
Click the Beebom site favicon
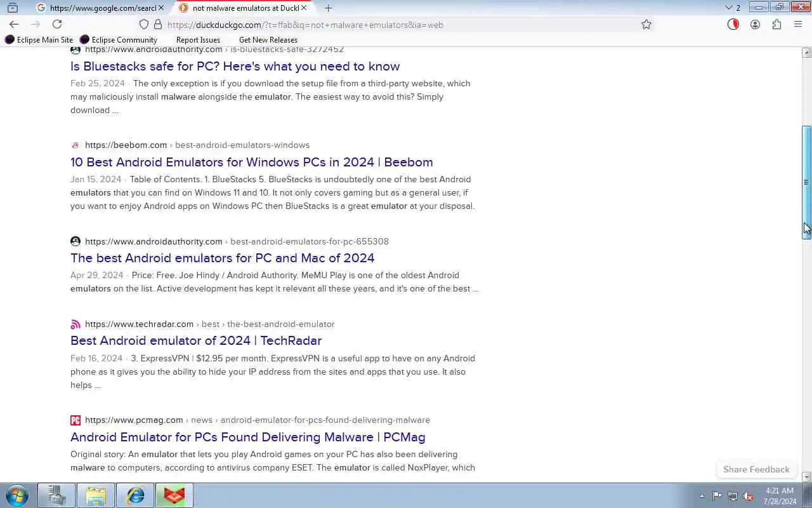pos(75,145)
